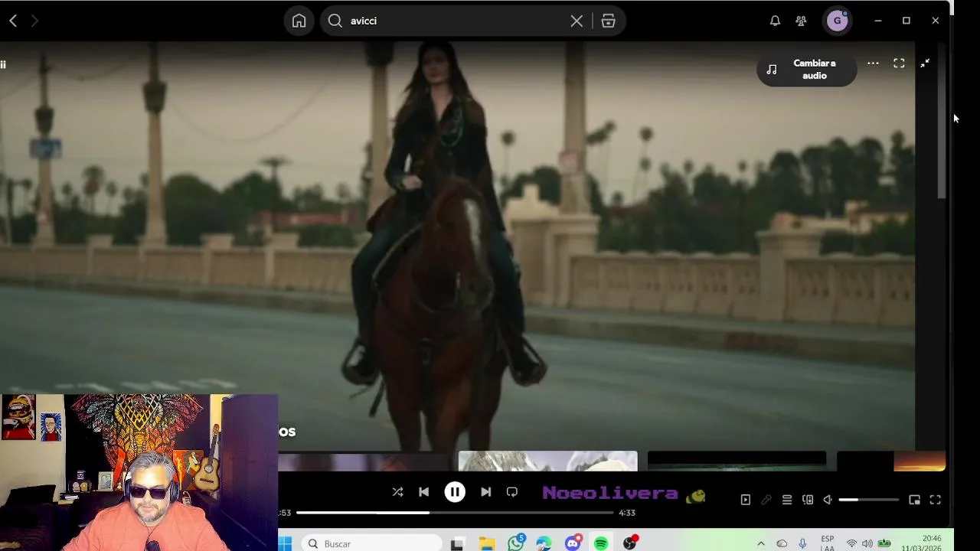Open the play queue icon
Viewport: 980px width, 551px height.
pos(787,500)
